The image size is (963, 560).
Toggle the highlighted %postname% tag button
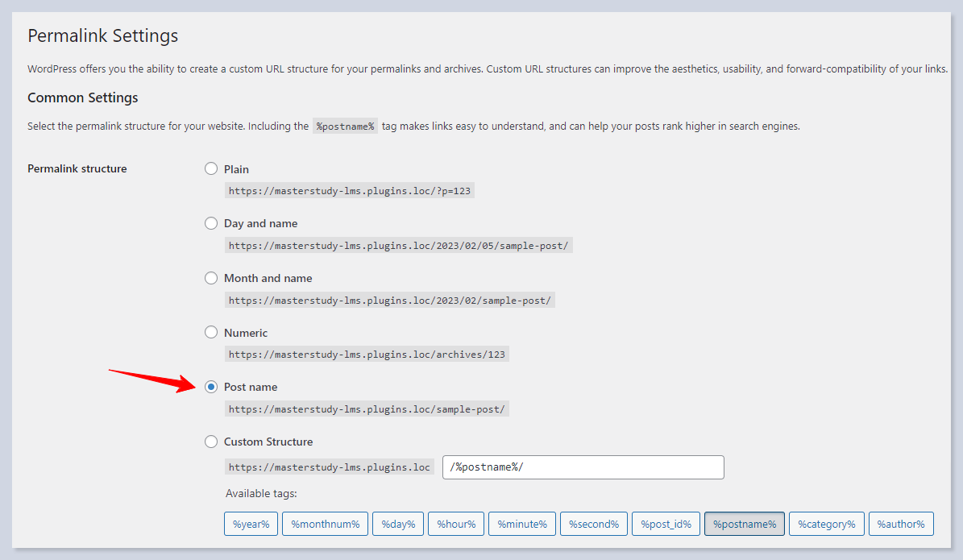coord(744,524)
